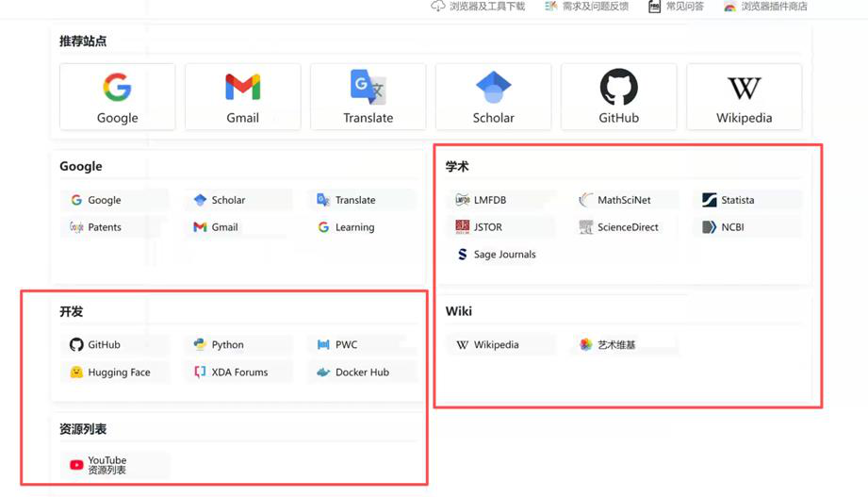Open the JSTOR link
The height and width of the screenshot is (497, 868).
(x=501, y=227)
